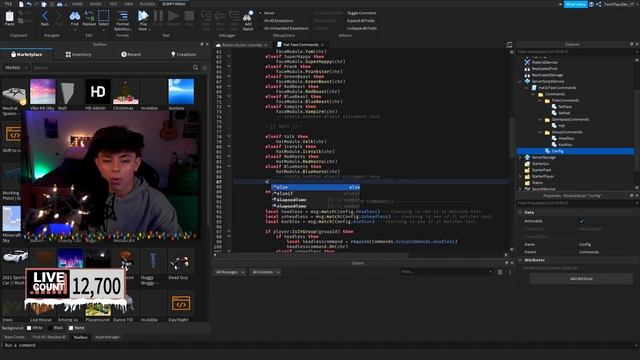Switch to the Recent tab
This screenshot has width=640, height=360.
(131, 54)
